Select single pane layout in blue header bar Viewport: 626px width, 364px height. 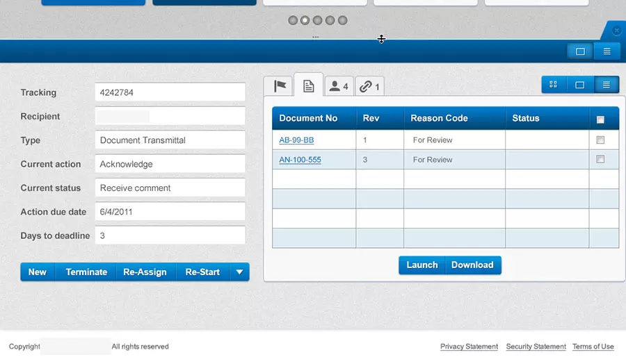point(580,51)
